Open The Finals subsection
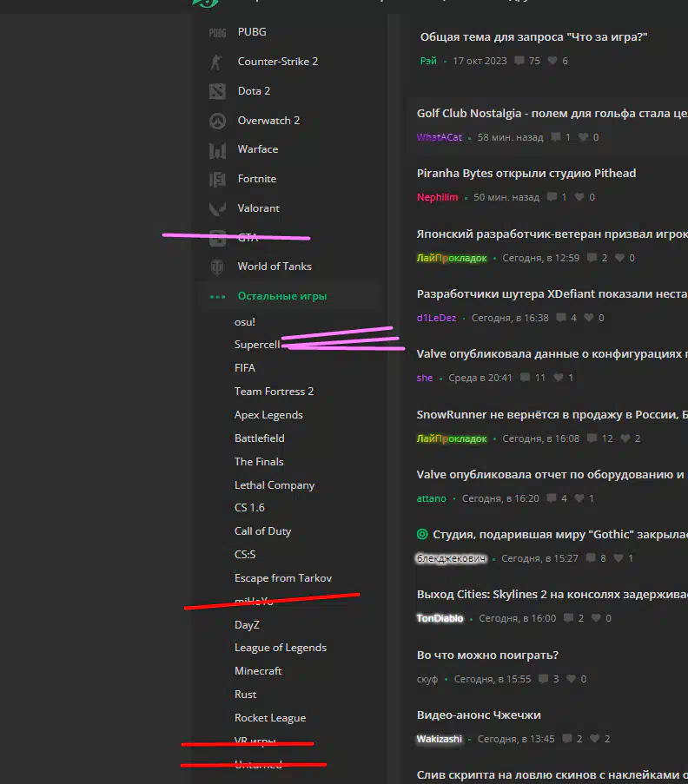Image resolution: width=688 pixels, height=784 pixels. [259, 462]
